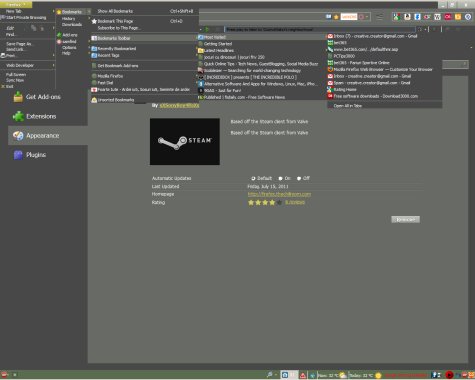Click the button below the rating row
This screenshot has width=475, height=380.
pos(405,219)
